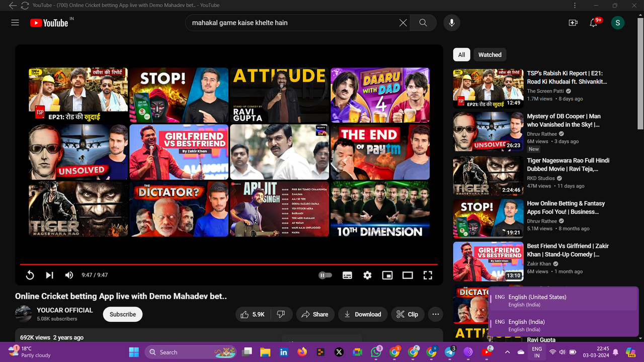This screenshot has width=644, height=362.
Task: Select the All filter chip
Action: pyautogui.click(x=461, y=55)
